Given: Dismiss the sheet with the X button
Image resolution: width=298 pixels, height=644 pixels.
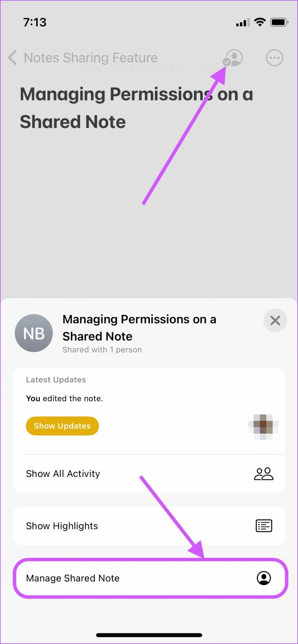Looking at the screenshot, I should [x=275, y=320].
